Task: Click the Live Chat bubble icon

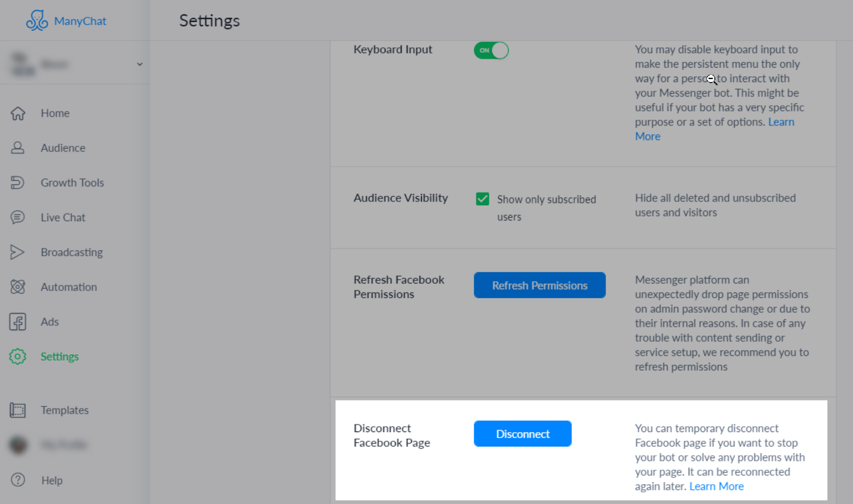Action: coord(18,217)
